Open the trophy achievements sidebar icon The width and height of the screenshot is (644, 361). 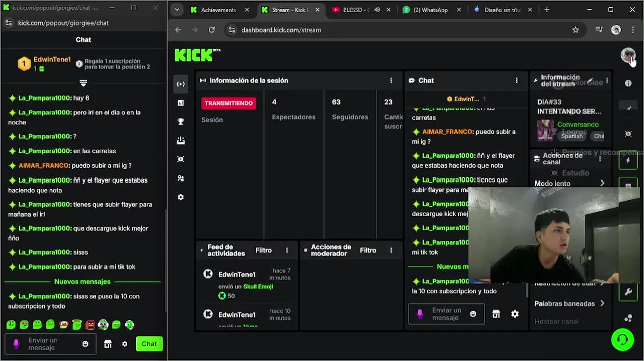(x=181, y=122)
